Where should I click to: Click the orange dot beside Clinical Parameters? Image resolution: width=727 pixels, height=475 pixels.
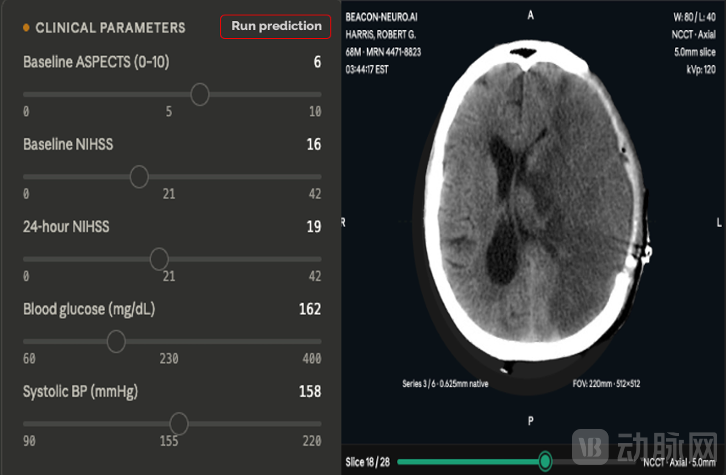[26, 28]
